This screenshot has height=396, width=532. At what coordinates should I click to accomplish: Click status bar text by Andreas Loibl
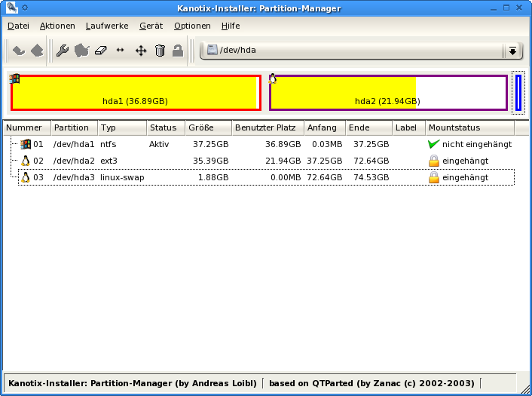(133, 383)
